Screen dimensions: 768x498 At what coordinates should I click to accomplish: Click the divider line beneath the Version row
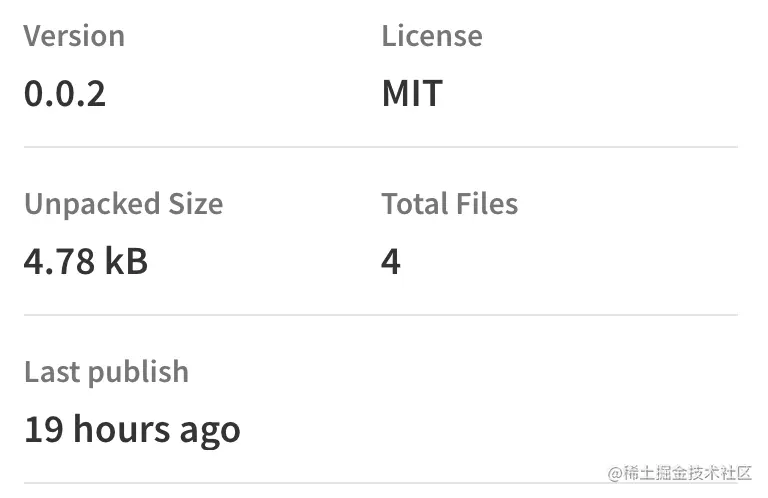[x=381, y=147]
